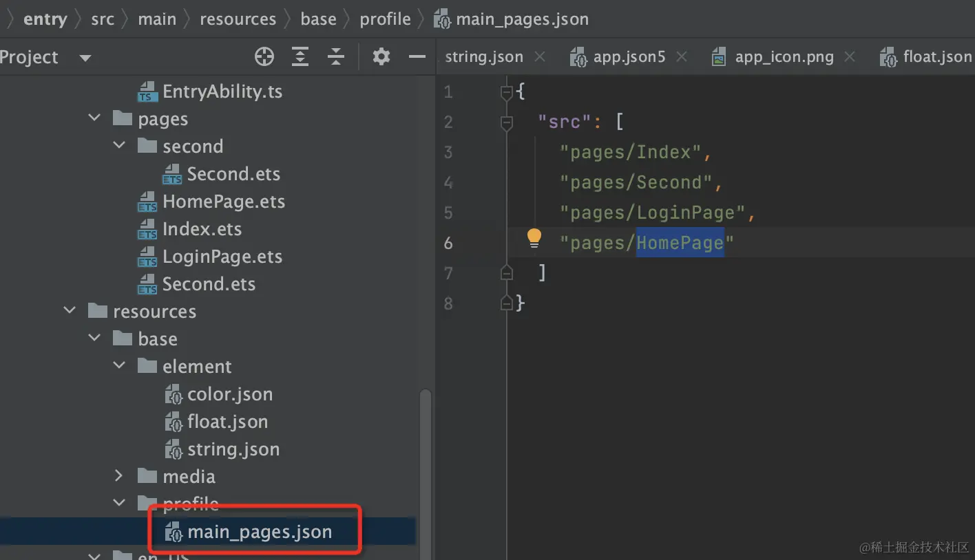Expand the media folder chevron
The height and width of the screenshot is (560, 975).
pos(119,476)
